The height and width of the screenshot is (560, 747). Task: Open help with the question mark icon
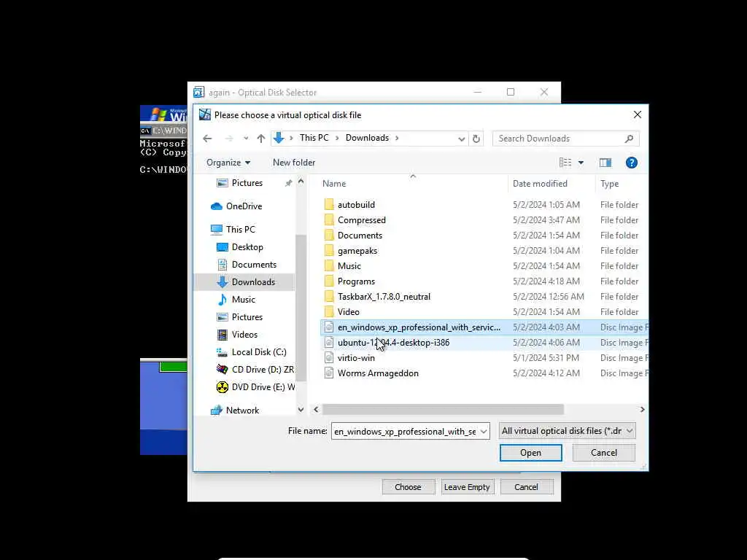click(x=631, y=163)
